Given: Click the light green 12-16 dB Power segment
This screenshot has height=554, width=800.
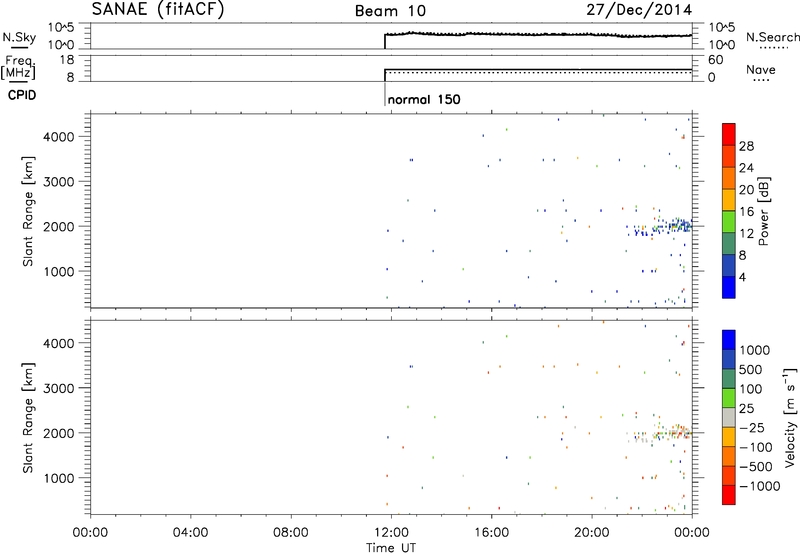Looking at the screenshot, I should (x=729, y=222).
